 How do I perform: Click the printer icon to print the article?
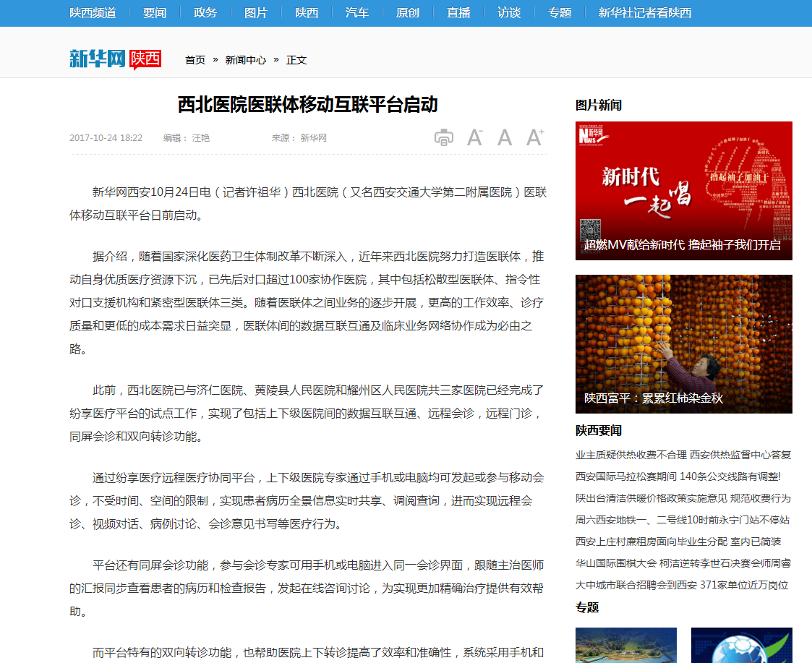(x=444, y=137)
